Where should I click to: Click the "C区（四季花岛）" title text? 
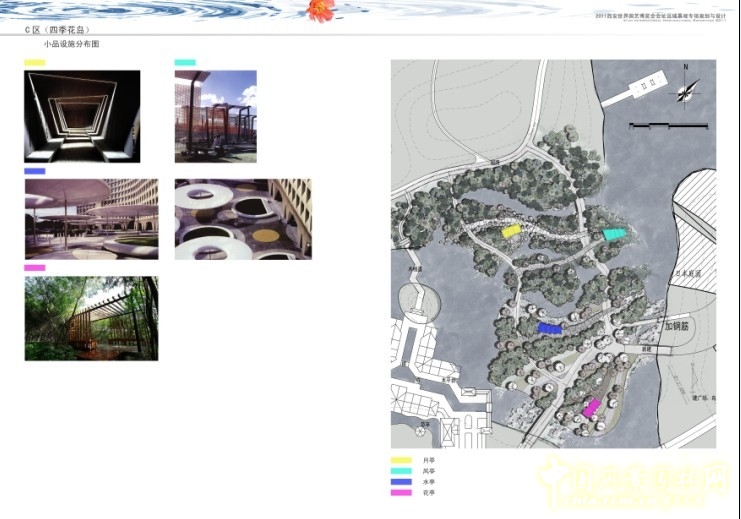[64, 31]
